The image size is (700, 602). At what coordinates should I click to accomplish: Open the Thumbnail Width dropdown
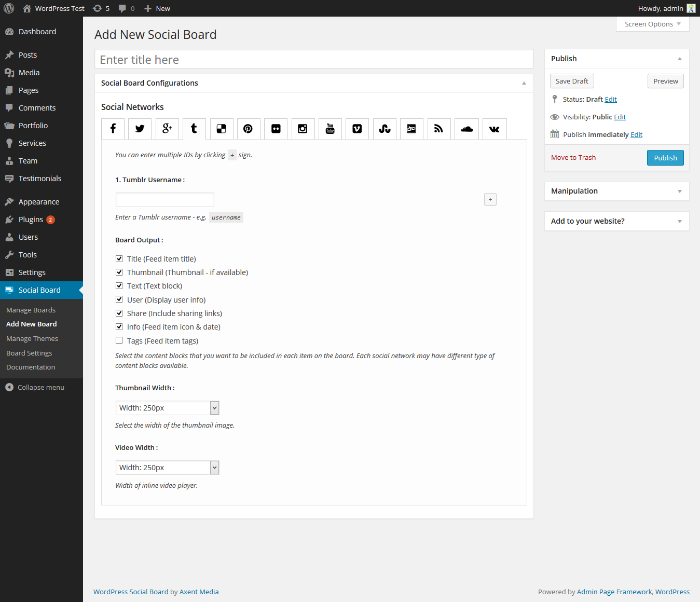pos(167,407)
